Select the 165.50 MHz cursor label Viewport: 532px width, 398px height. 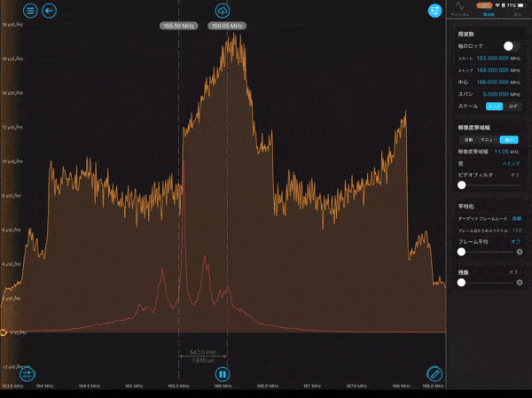(x=179, y=26)
